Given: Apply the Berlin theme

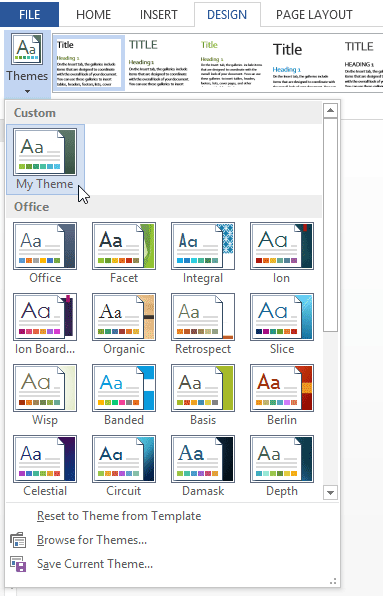Looking at the screenshot, I should [x=282, y=395].
